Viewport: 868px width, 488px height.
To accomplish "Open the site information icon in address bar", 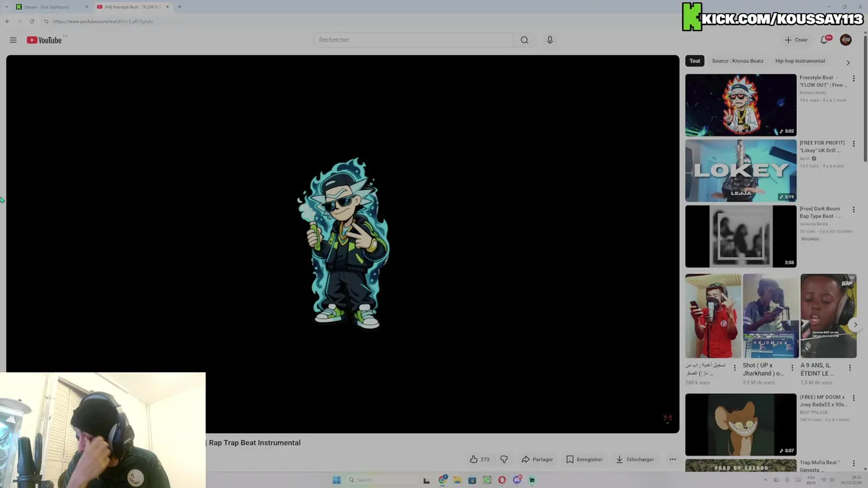I will 46,21.
